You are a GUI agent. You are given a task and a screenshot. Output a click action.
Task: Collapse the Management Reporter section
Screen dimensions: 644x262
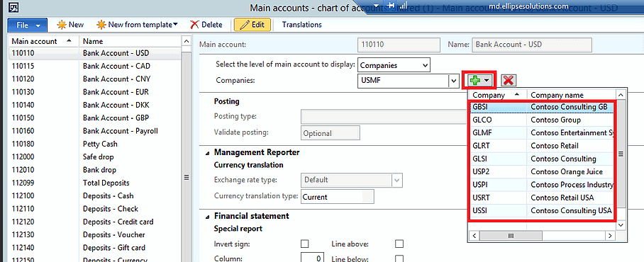coord(206,152)
